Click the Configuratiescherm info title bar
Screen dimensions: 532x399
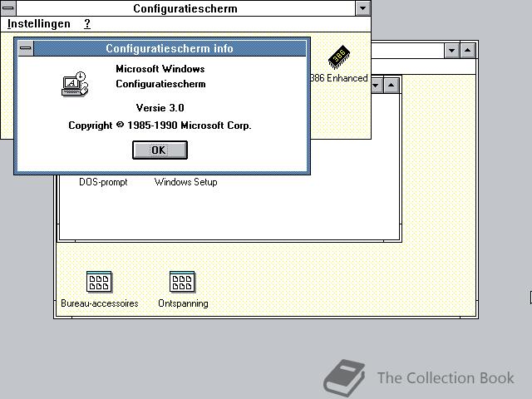click(x=170, y=48)
